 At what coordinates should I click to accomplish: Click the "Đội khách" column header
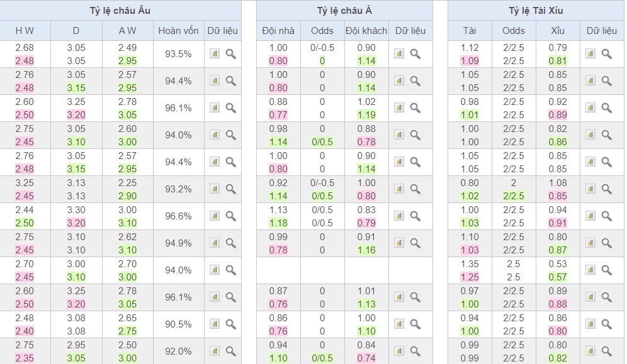click(366, 31)
